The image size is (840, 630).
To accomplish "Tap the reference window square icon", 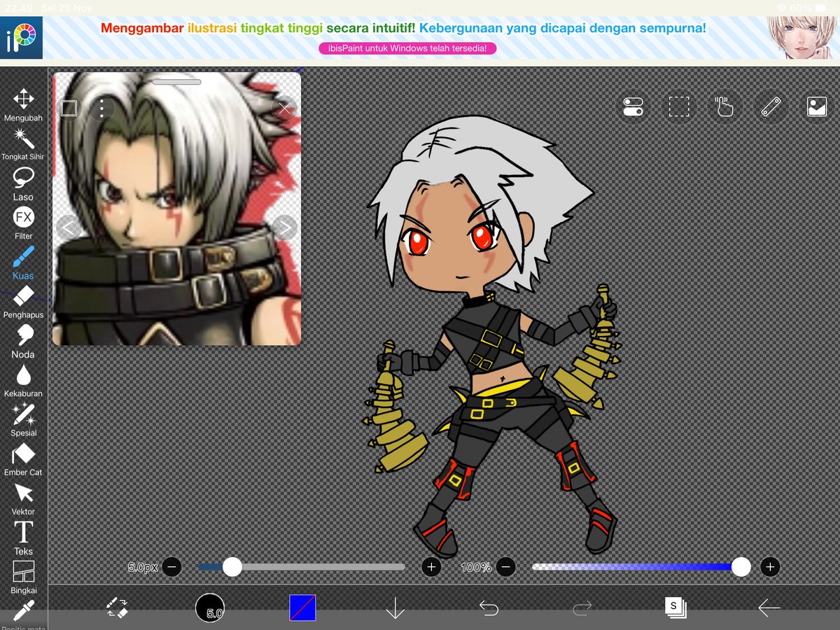I will click(x=69, y=108).
